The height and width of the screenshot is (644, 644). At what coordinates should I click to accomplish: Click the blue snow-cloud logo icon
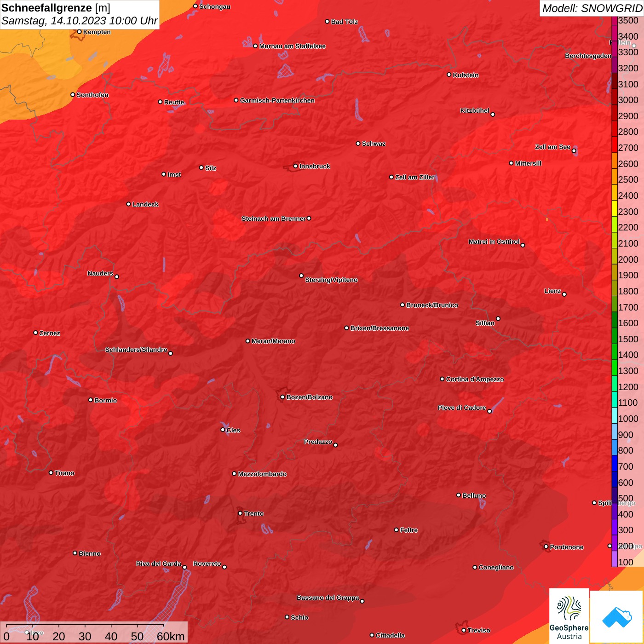pos(617,617)
